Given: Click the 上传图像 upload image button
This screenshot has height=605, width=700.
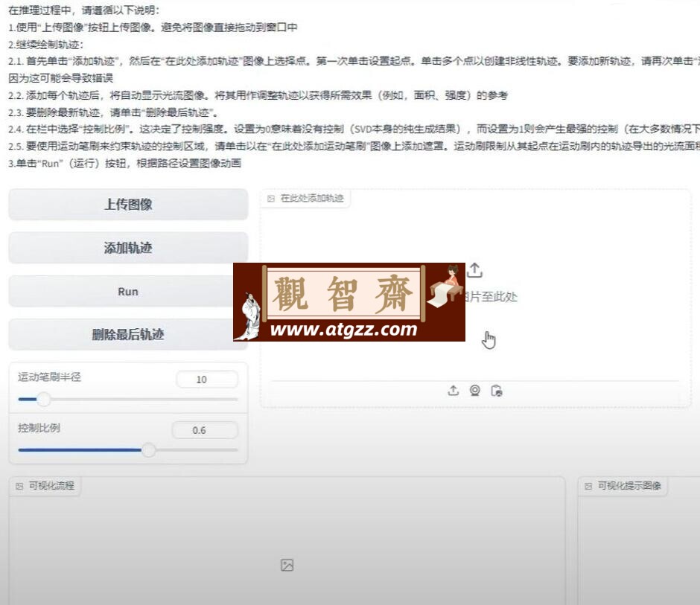Looking at the screenshot, I should click(x=128, y=205).
